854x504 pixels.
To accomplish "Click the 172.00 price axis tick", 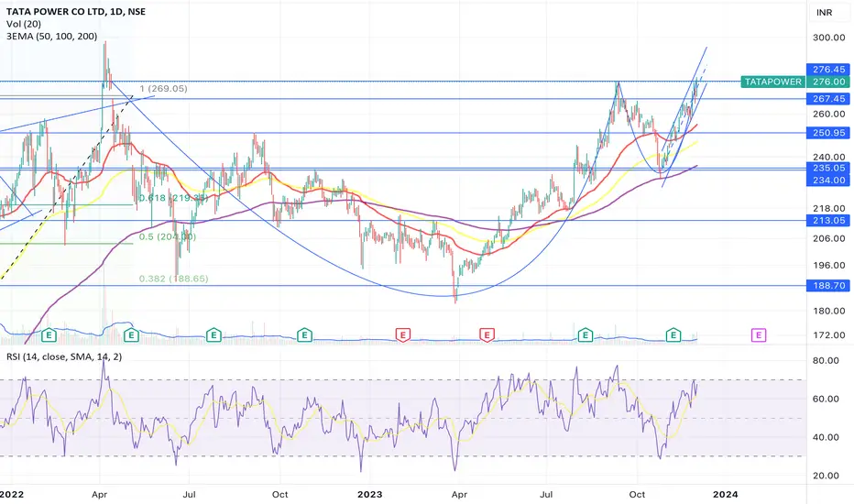I will 829,335.
